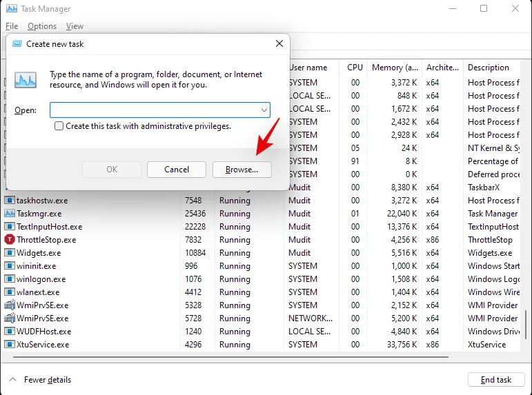Image resolution: width=532 pixels, height=395 pixels.
Task: Click the NT Kernel & System description cell
Action: pos(493,148)
